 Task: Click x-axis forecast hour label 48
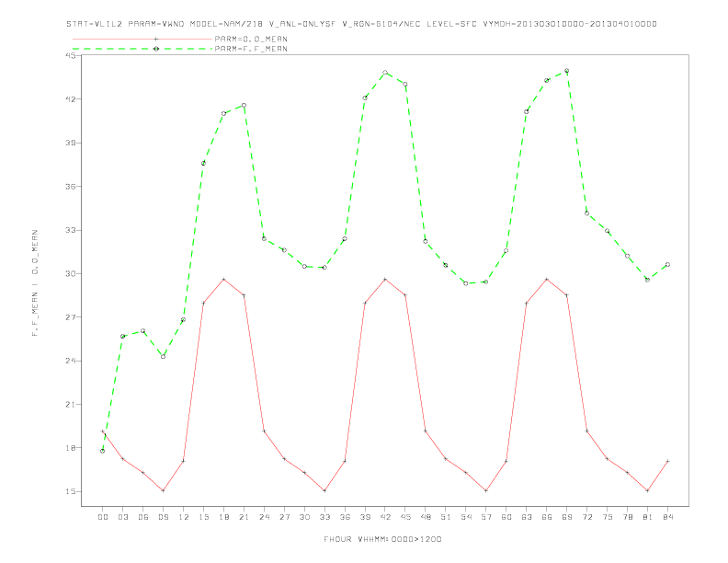(426, 517)
